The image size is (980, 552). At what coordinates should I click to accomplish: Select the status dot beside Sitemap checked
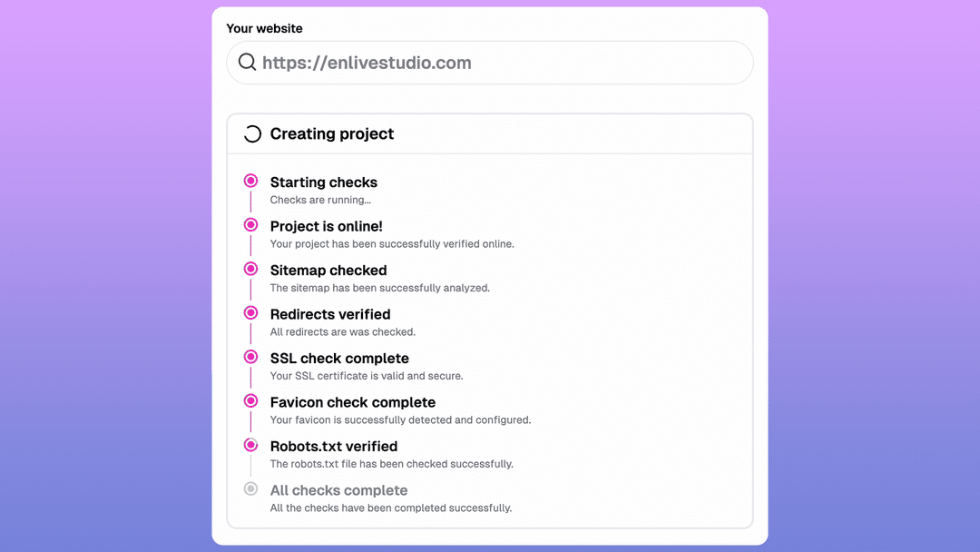coord(250,269)
